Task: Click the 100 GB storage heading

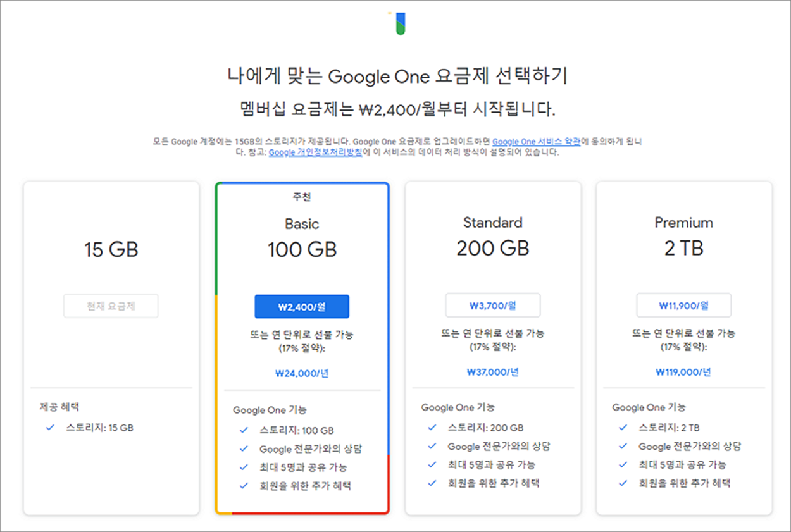Action: click(x=302, y=249)
